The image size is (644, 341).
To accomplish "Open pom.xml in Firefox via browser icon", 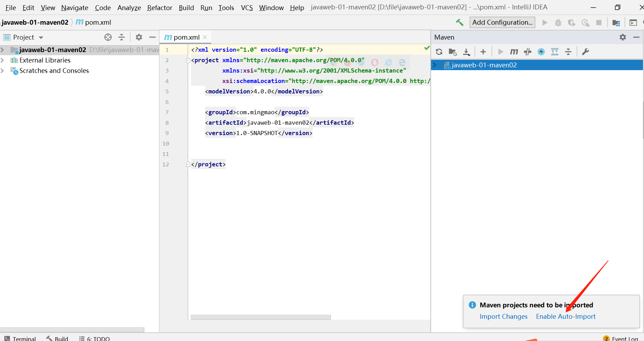I will [x=347, y=62].
